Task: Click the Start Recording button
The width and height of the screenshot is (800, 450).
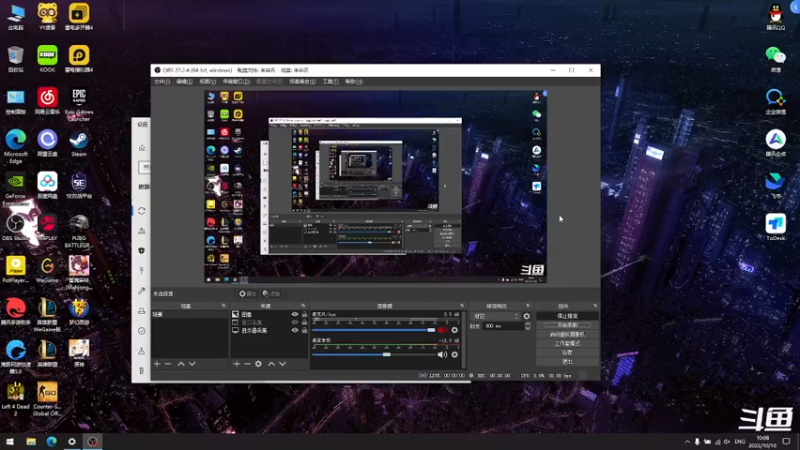Action: point(567,325)
